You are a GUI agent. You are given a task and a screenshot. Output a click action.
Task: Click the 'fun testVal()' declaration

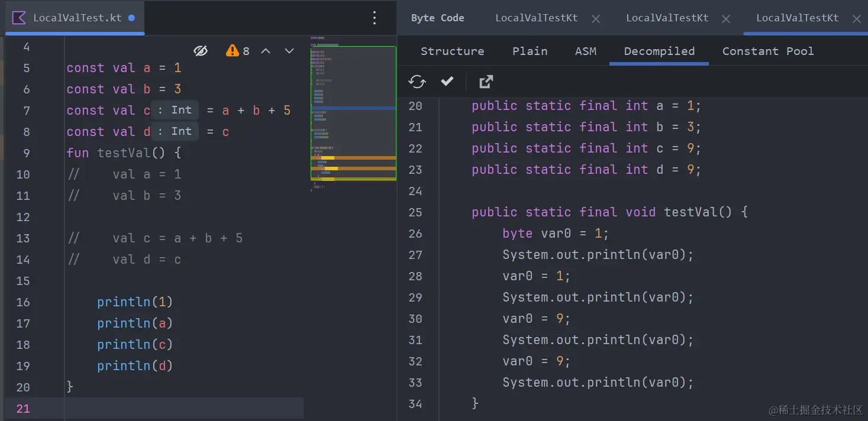124,153
